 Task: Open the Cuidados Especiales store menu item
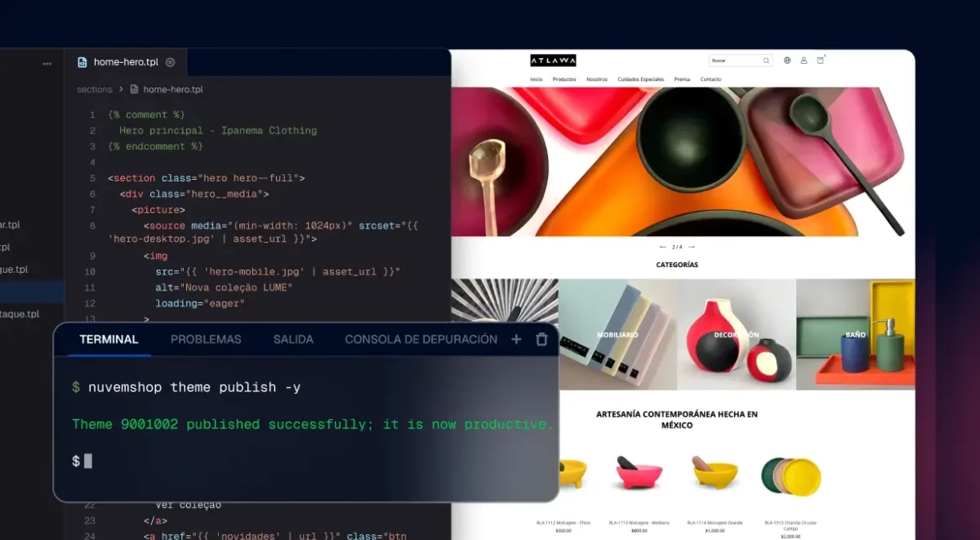pyautogui.click(x=641, y=79)
